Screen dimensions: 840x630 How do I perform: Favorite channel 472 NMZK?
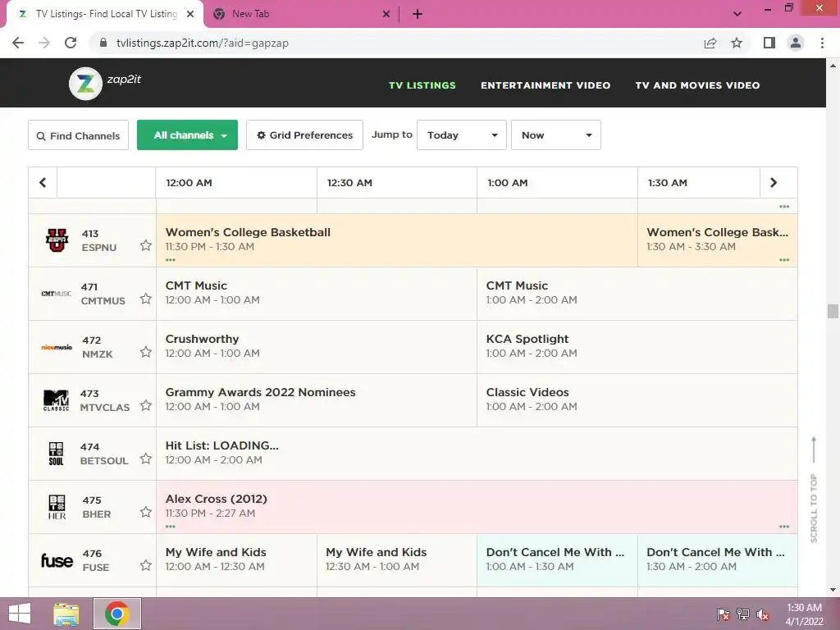click(x=146, y=352)
